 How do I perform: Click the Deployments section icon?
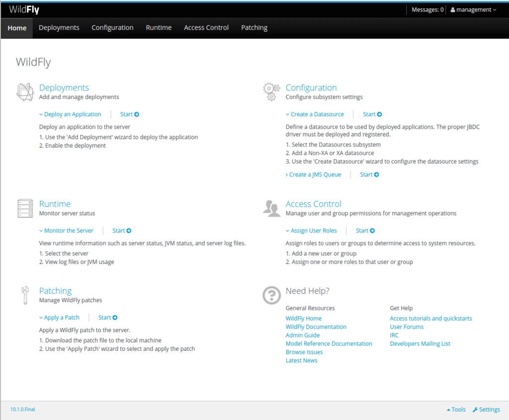point(25,92)
